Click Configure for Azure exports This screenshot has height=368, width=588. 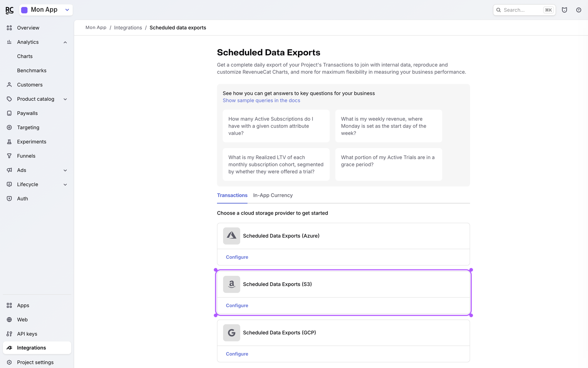237,257
